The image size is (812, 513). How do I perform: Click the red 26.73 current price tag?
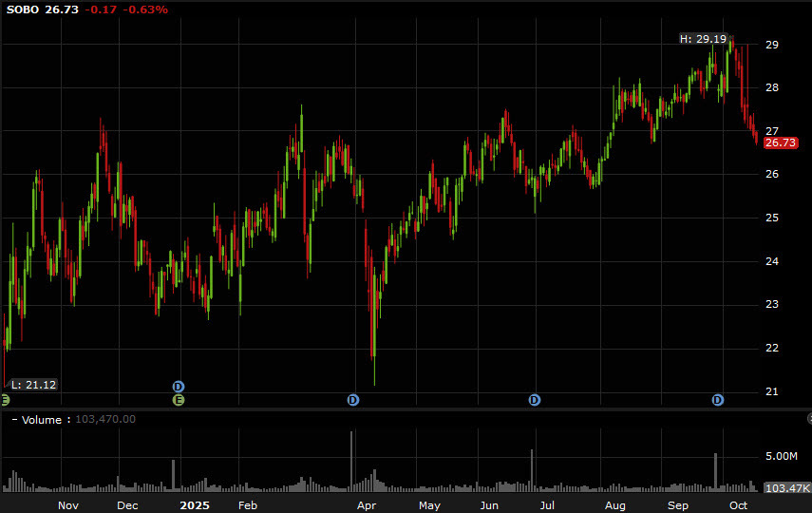781,142
